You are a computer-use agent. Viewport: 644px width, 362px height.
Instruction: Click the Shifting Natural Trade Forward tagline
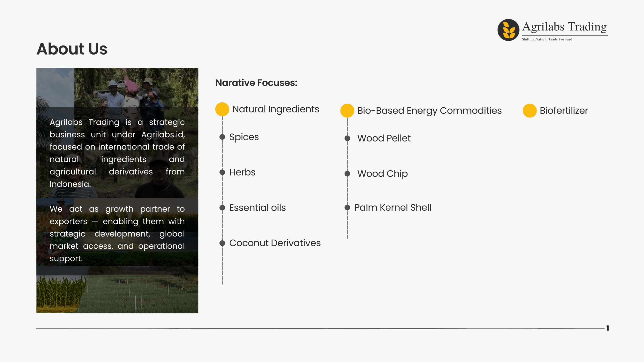click(547, 39)
